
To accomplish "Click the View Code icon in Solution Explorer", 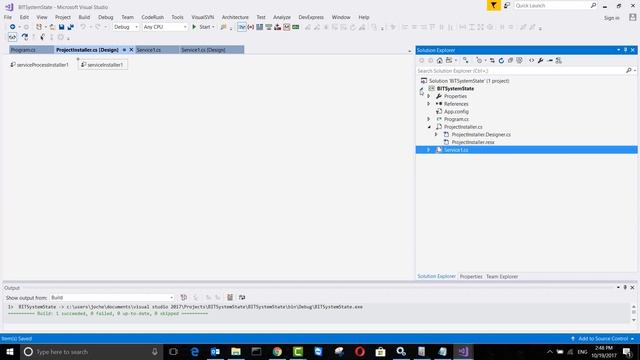I will tap(531, 60).
